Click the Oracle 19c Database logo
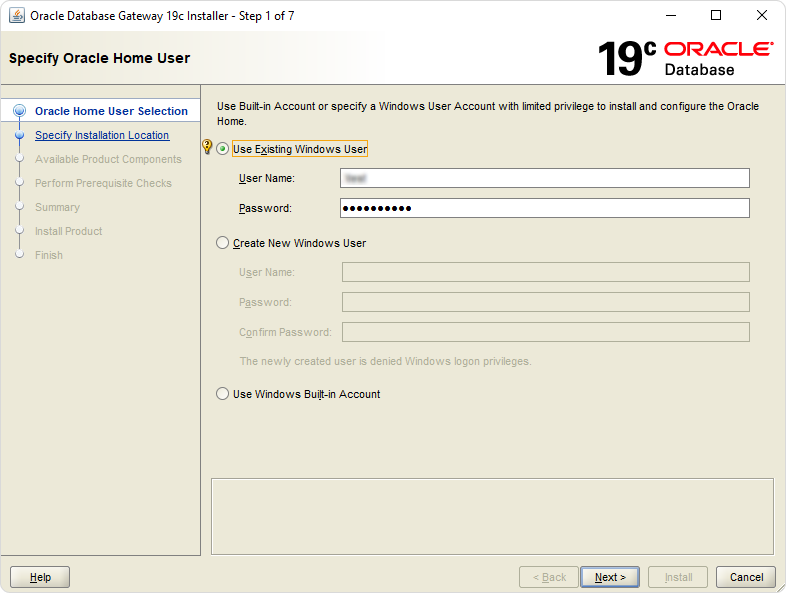 [685, 59]
